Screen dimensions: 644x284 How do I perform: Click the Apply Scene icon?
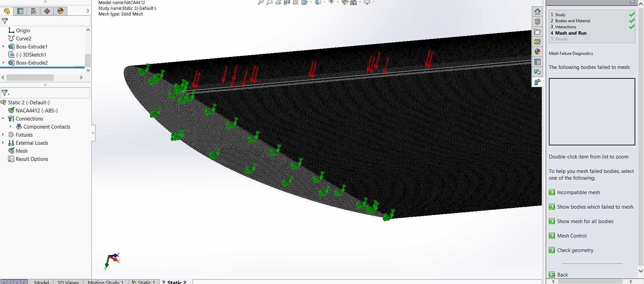(353, 2)
